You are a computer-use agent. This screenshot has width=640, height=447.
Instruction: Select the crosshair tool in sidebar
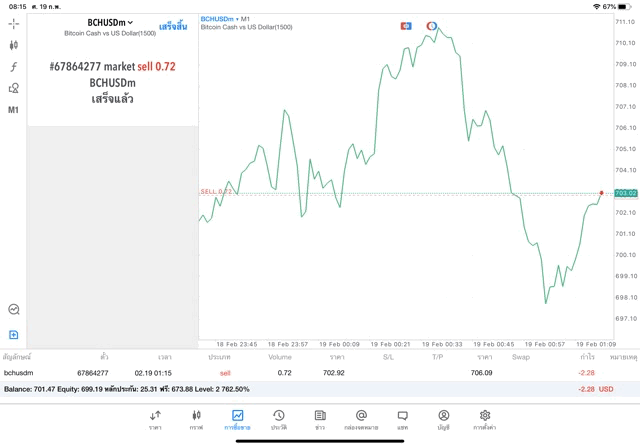click(14, 23)
